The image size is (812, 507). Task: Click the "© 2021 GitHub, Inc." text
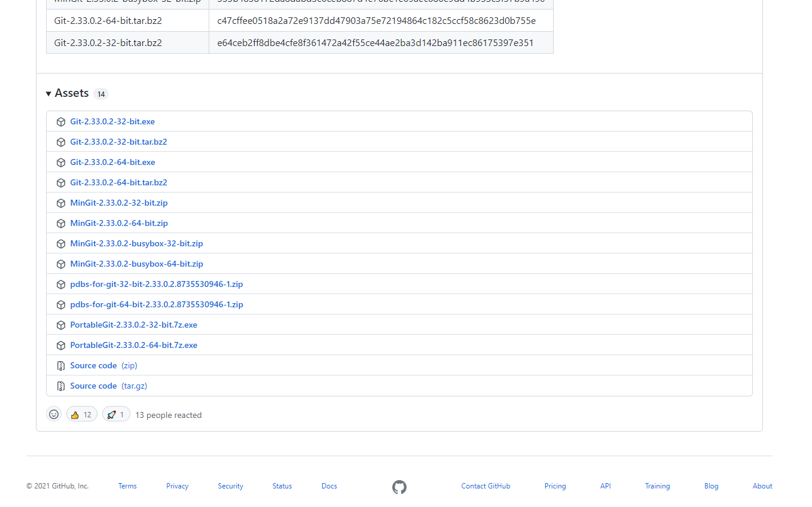pos(57,486)
